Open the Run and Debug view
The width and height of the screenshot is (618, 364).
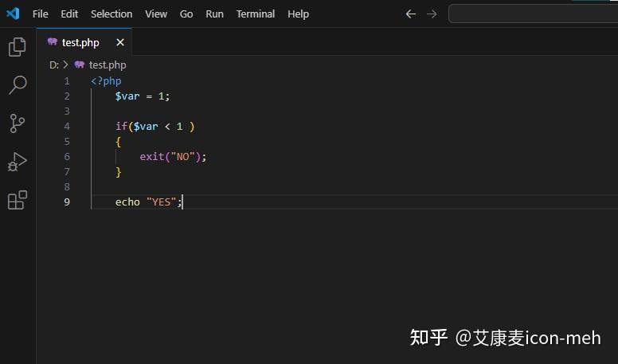18,162
